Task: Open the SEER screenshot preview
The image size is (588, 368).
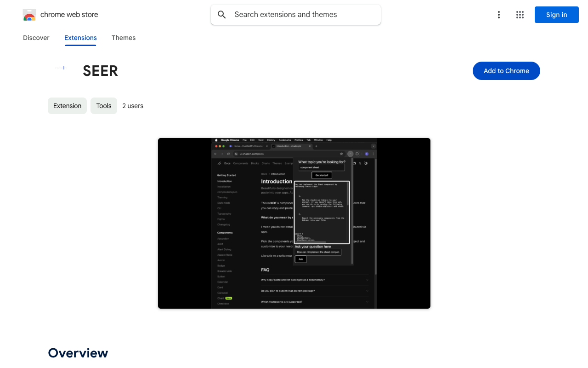Action: [x=294, y=223]
